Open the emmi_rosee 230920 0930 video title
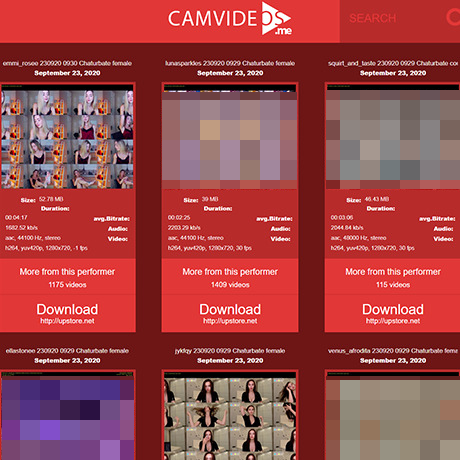 click(67, 63)
